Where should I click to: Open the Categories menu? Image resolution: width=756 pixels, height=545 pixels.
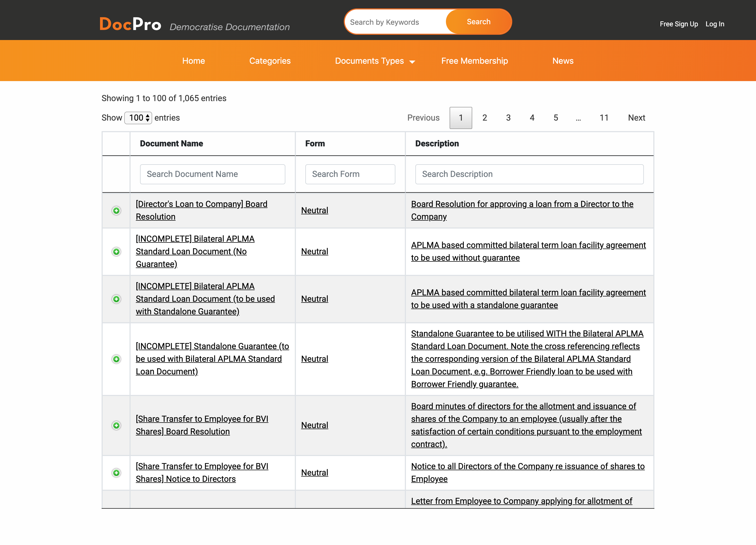coord(270,61)
